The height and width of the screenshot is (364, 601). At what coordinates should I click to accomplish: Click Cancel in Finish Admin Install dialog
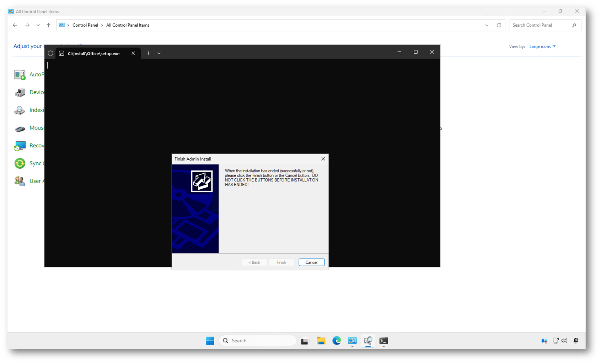pos(311,262)
